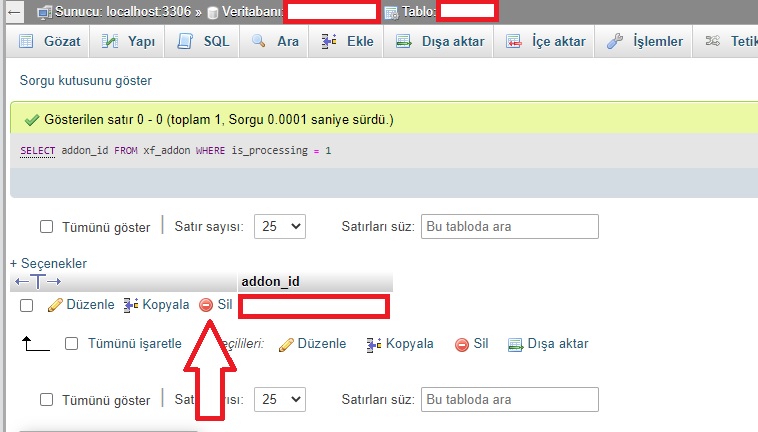Switch to the Yapı tab
Screen dimensions: 758x432
coord(128,42)
